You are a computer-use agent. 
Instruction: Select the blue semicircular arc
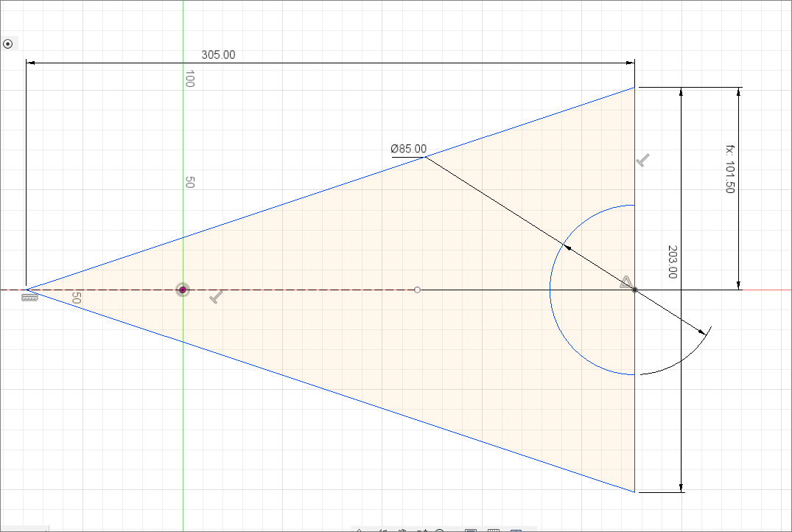(x=550, y=290)
